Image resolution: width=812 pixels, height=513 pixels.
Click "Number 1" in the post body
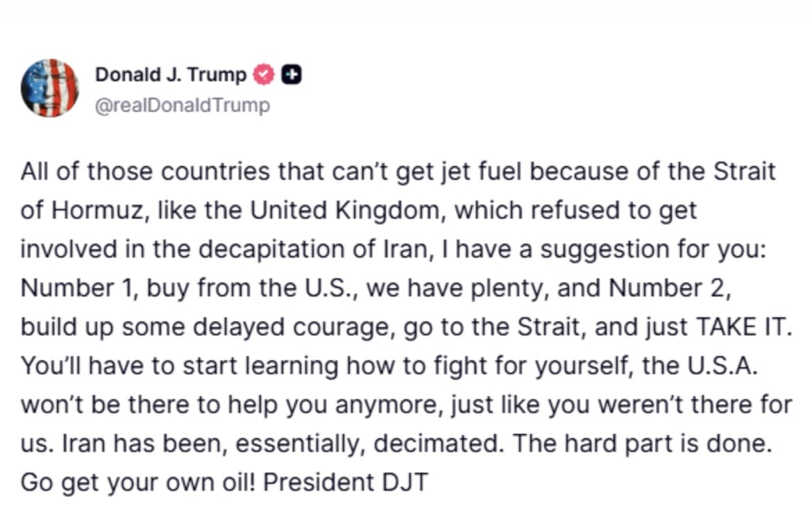click(x=78, y=288)
